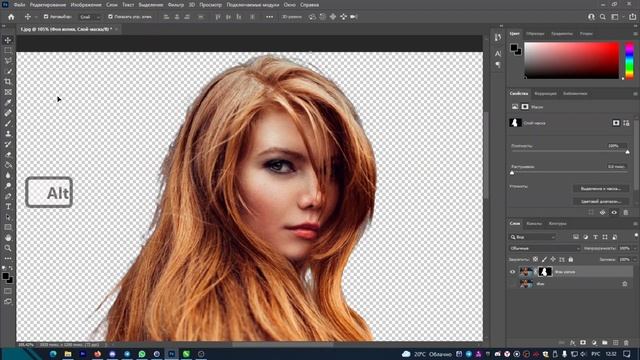Image resolution: width=640 pixels, height=360 pixels.
Task: Delete layer with trash icon in Layers
Action: 626,343
